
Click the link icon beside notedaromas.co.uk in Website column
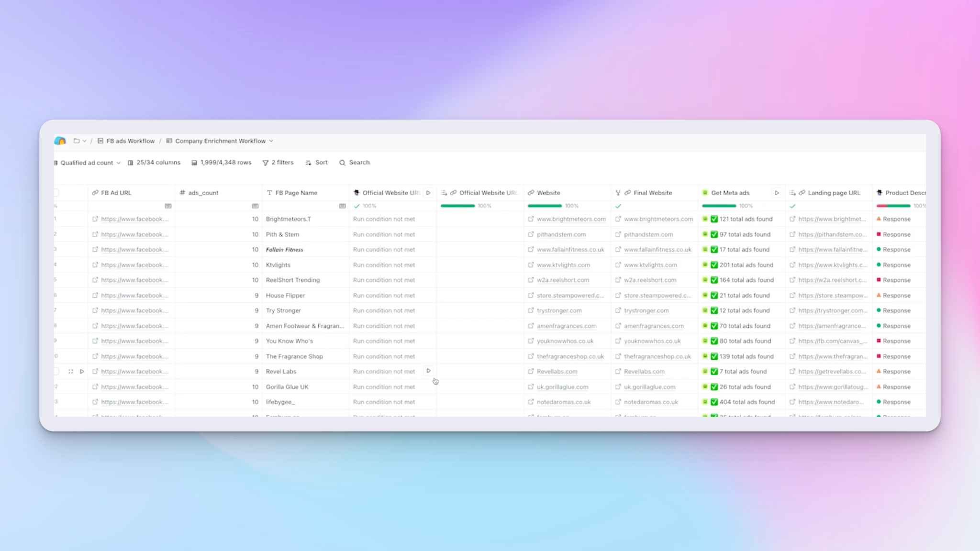(x=531, y=402)
